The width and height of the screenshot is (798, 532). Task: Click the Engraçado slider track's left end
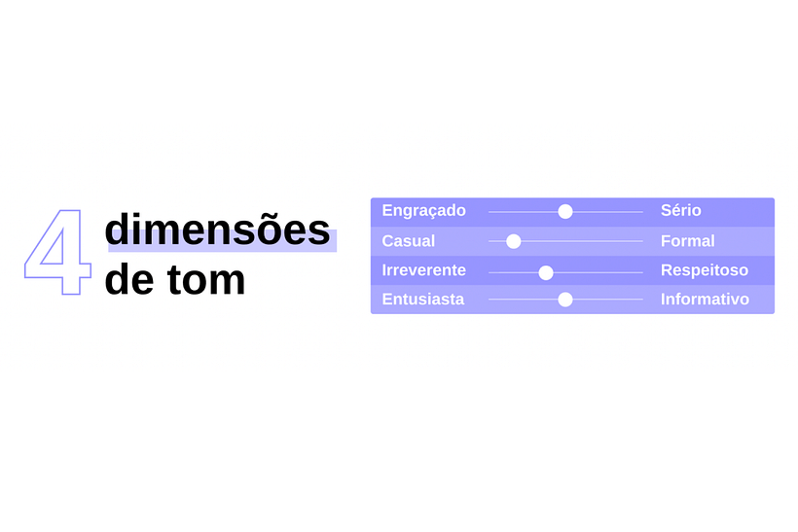pos(493,212)
